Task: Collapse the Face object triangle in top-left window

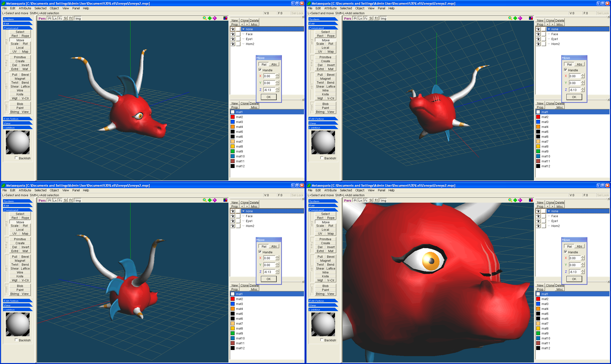Action: tap(243, 34)
